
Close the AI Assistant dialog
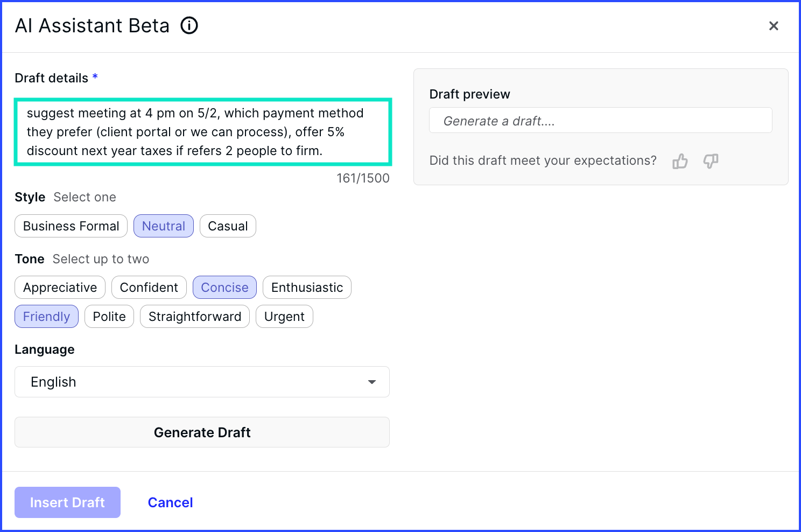pos(774,26)
